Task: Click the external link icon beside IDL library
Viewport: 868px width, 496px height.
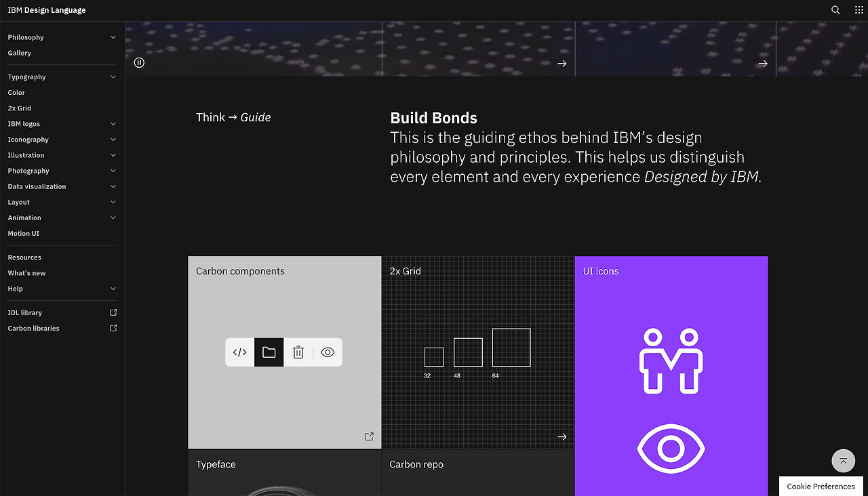Action: pos(113,312)
